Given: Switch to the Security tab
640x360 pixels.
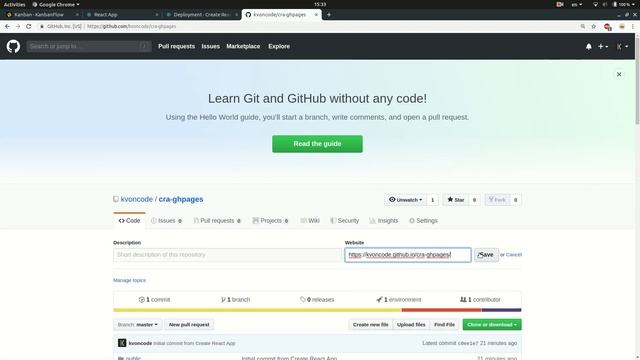Looking at the screenshot, I should [345, 220].
